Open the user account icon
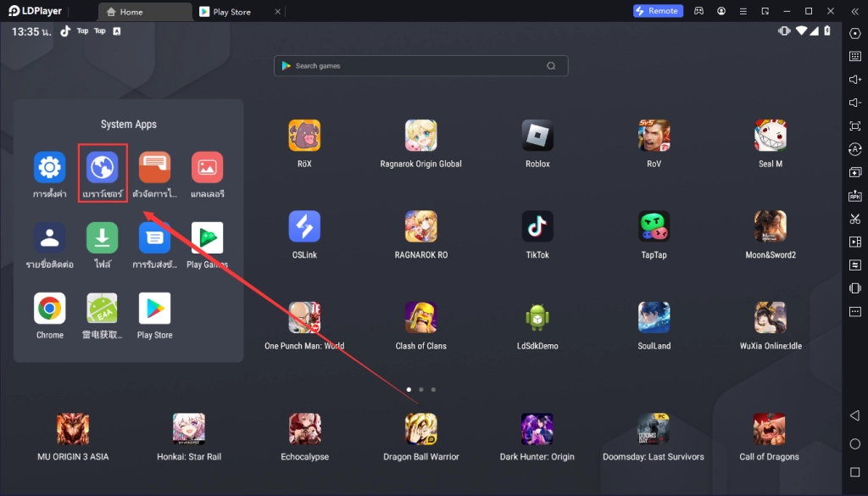This screenshot has height=496, width=868. pos(721,11)
